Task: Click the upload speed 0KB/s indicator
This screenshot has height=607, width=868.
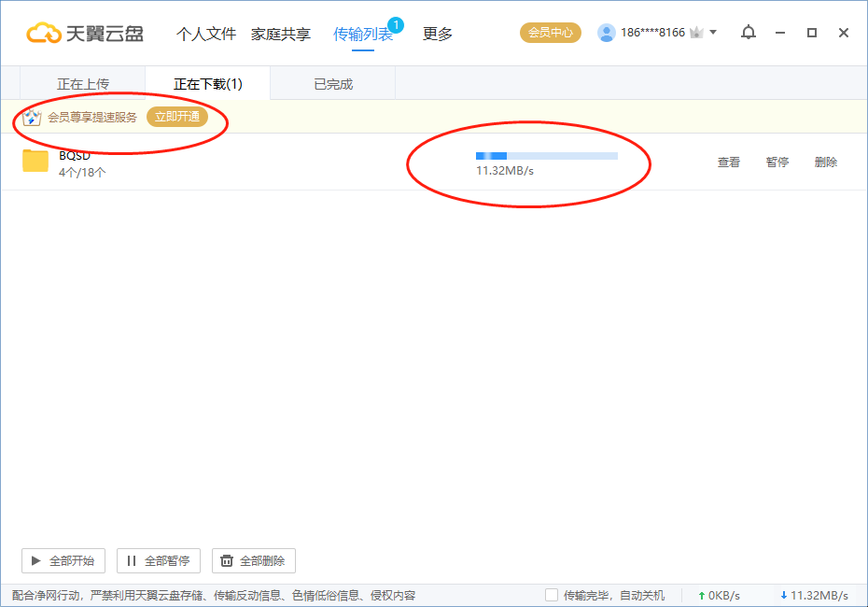Action: click(719, 596)
